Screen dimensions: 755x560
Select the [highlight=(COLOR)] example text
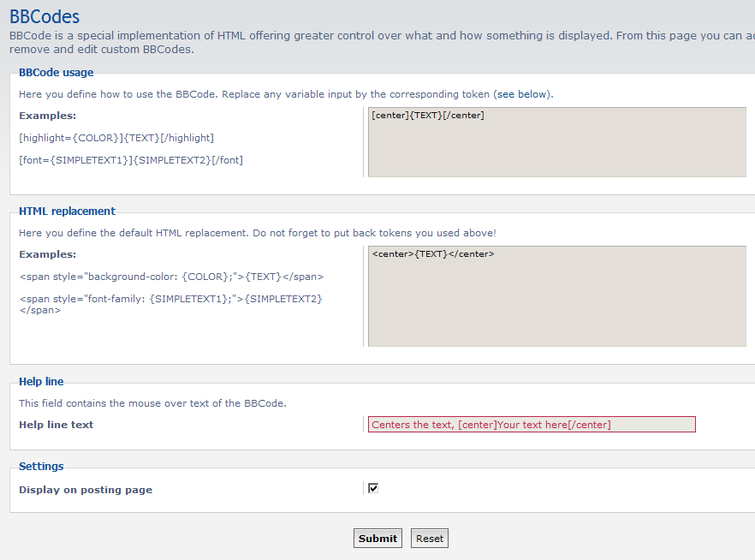pos(116,138)
